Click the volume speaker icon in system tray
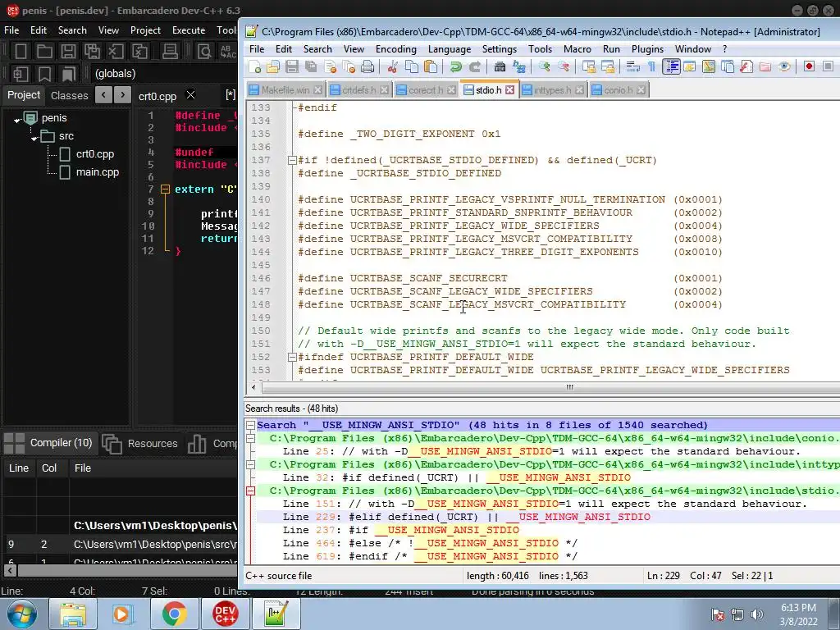840x630 pixels. 757,614
